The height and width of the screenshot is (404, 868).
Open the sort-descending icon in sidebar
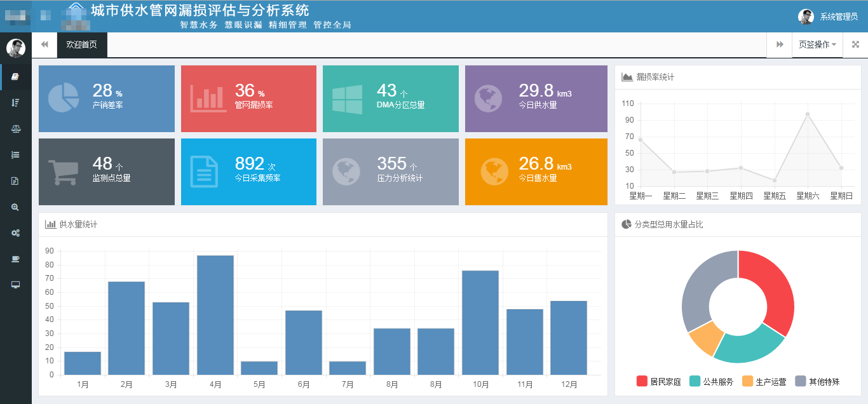pos(16,102)
